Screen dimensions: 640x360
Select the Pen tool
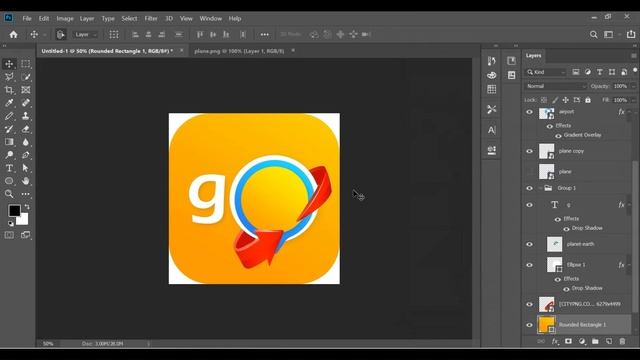pyautogui.click(x=26, y=155)
